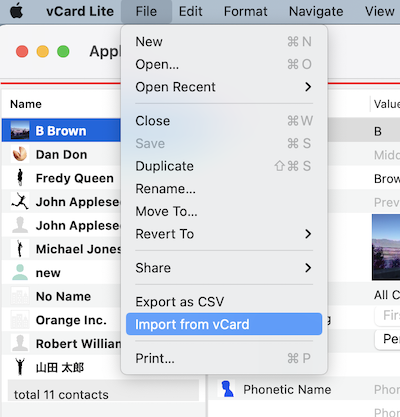Click the green zoom window button
This screenshot has width=400, height=417.
(x=63, y=51)
